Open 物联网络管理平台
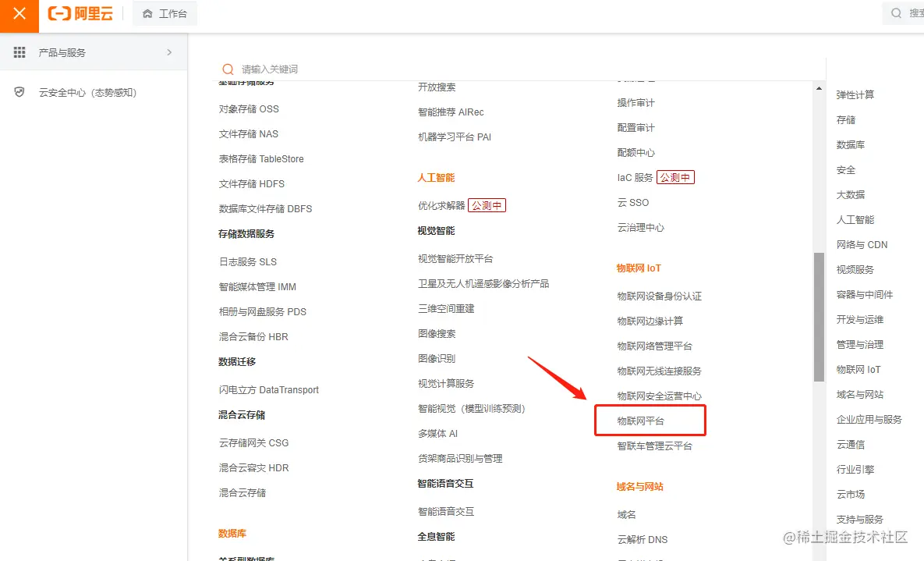Image resolution: width=924 pixels, height=561 pixels. point(655,346)
